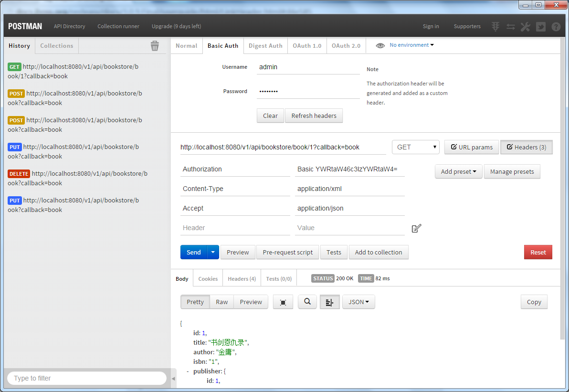Select the Basic Auth tab
Screen dimensions: 569x392
pyautogui.click(x=223, y=46)
